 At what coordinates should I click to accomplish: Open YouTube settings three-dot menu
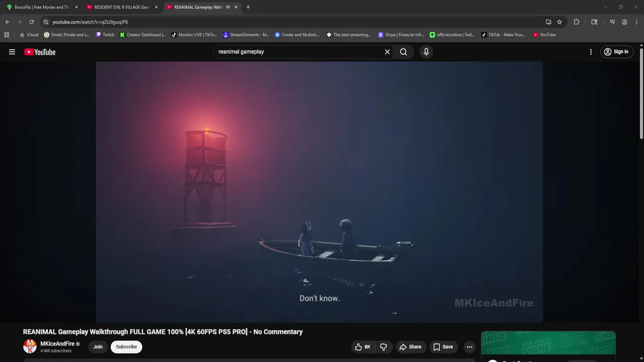591,52
